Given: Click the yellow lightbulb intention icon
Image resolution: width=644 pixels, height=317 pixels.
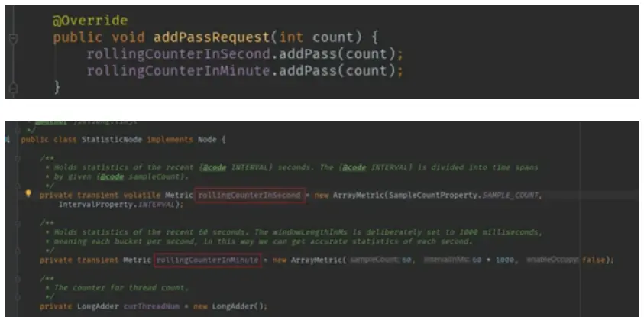Looking at the screenshot, I should (x=29, y=195).
